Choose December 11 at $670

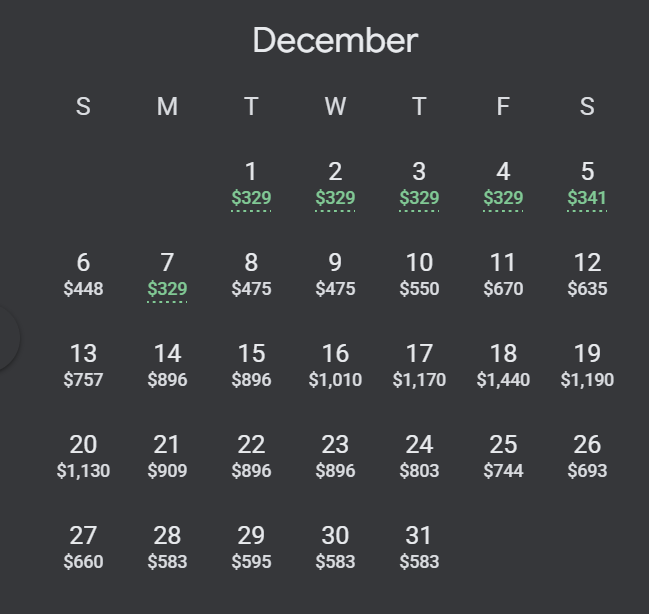pyautogui.click(x=503, y=276)
